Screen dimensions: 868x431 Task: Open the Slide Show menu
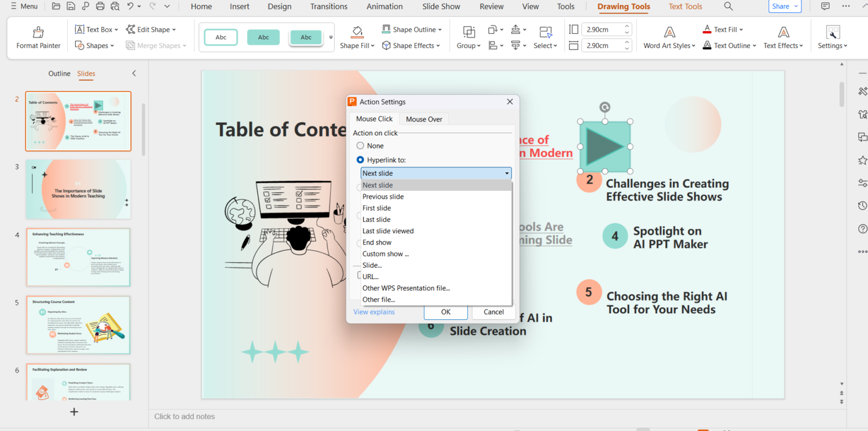441,6
